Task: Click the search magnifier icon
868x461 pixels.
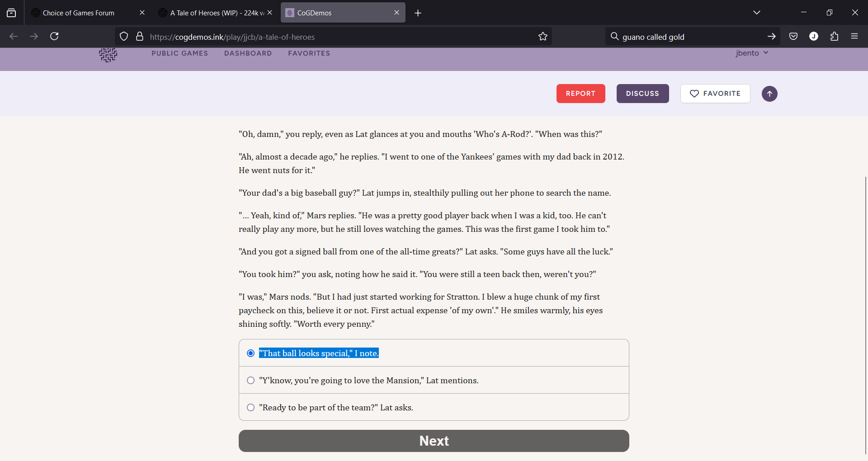Action: point(614,37)
